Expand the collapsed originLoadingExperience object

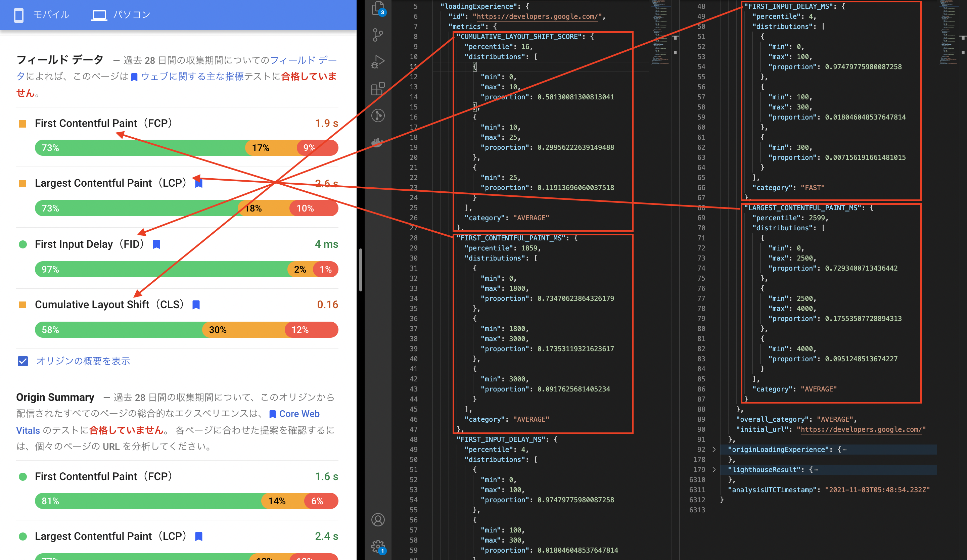(x=714, y=449)
